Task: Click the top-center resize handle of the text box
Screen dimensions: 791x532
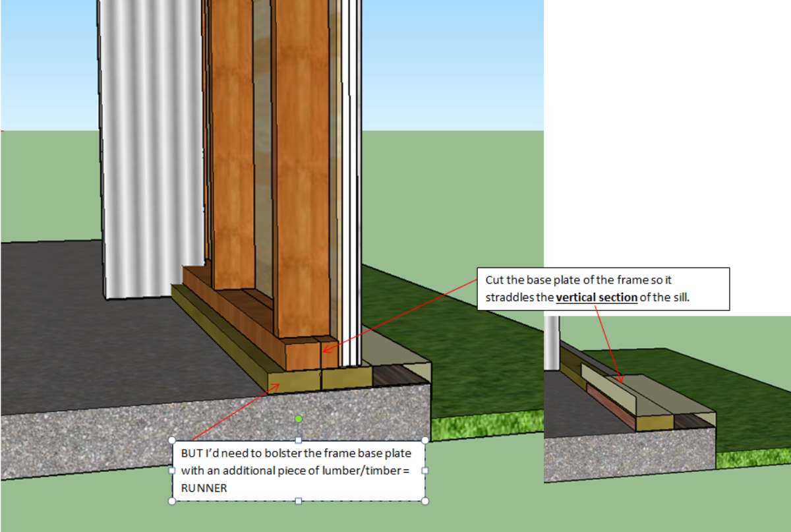Action: click(299, 440)
